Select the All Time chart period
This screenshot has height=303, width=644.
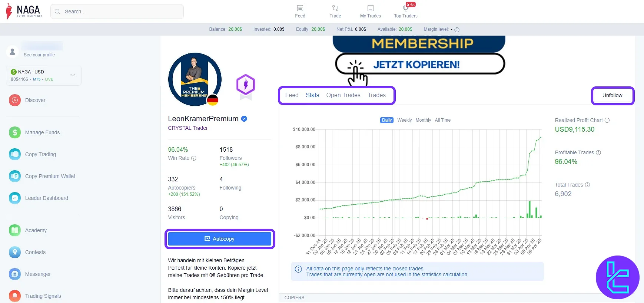point(443,120)
